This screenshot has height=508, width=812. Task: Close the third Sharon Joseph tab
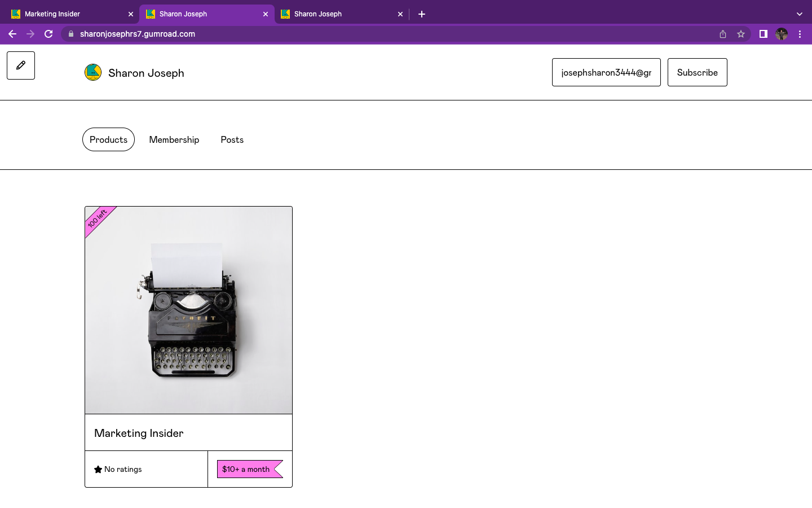(400, 14)
